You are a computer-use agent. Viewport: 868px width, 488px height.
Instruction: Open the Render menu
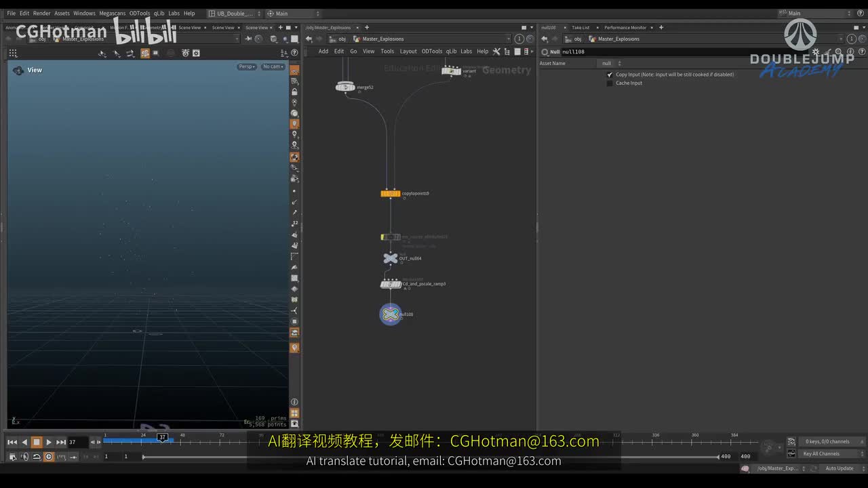[x=42, y=13]
